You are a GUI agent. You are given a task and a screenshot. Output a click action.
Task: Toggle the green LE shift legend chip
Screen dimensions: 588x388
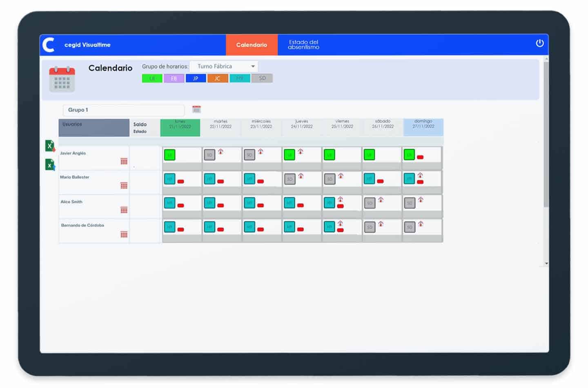point(152,78)
